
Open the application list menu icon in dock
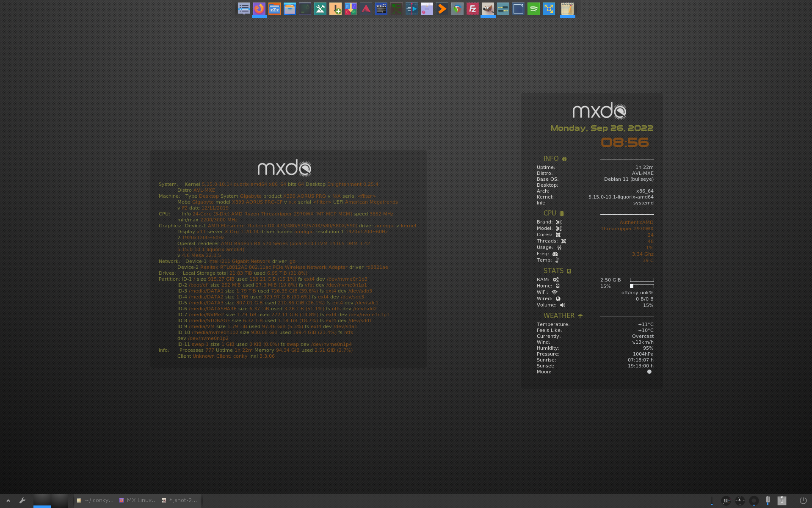click(x=244, y=9)
